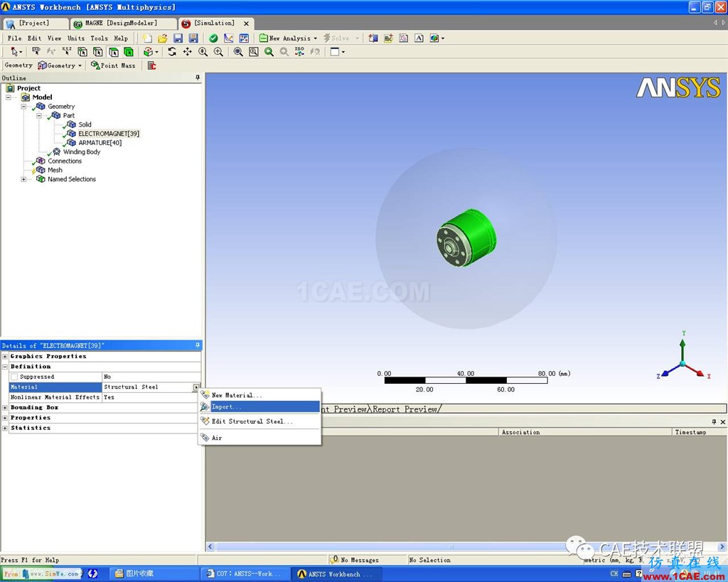
Task: Click the Label tag tool icon
Action: point(36,51)
